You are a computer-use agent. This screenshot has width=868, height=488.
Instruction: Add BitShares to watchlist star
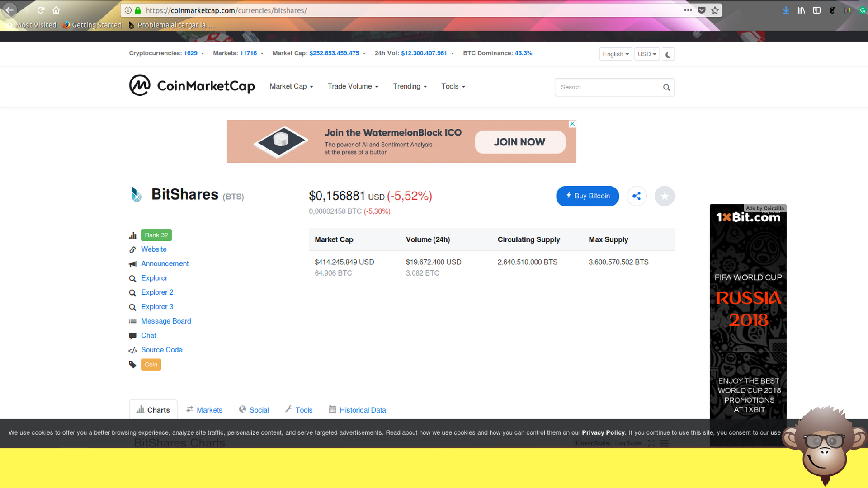(664, 196)
